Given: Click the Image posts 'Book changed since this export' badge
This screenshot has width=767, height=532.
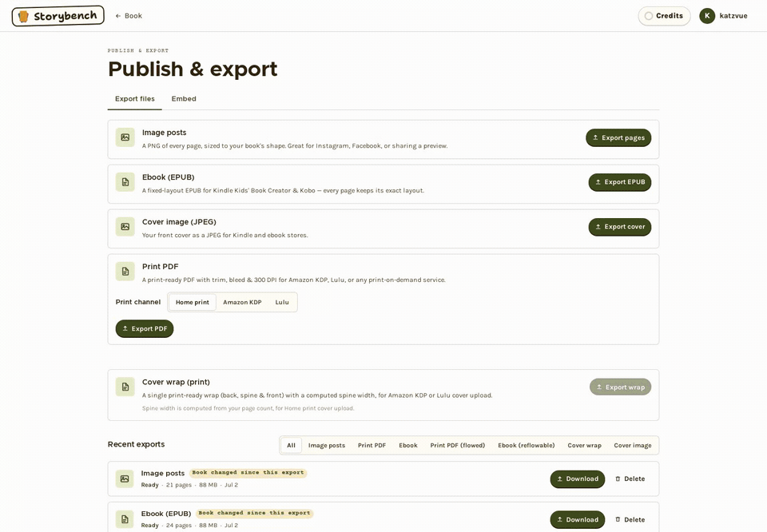Looking at the screenshot, I should point(248,473).
